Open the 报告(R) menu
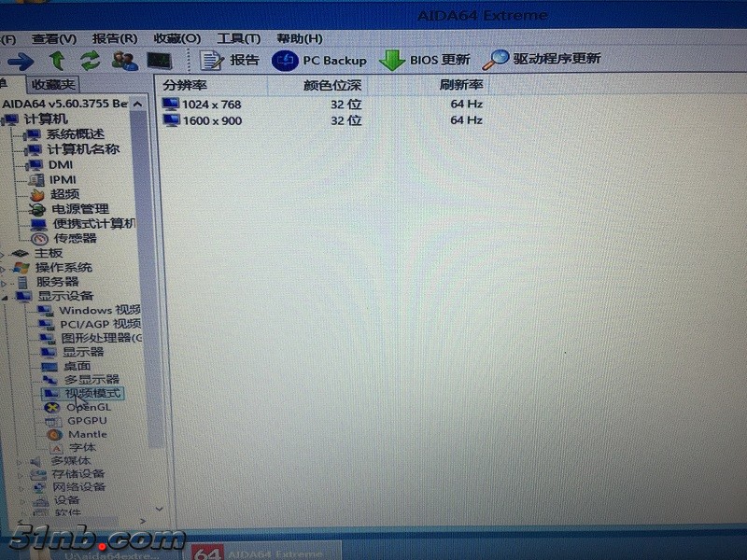Screen dimensions: 747x560 [x=115, y=38]
